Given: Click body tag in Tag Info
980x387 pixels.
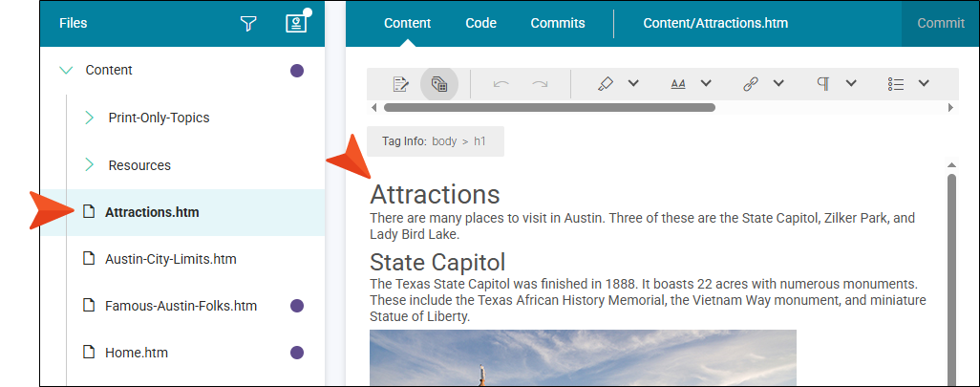Looking at the screenshot, I should click(444, 141).
